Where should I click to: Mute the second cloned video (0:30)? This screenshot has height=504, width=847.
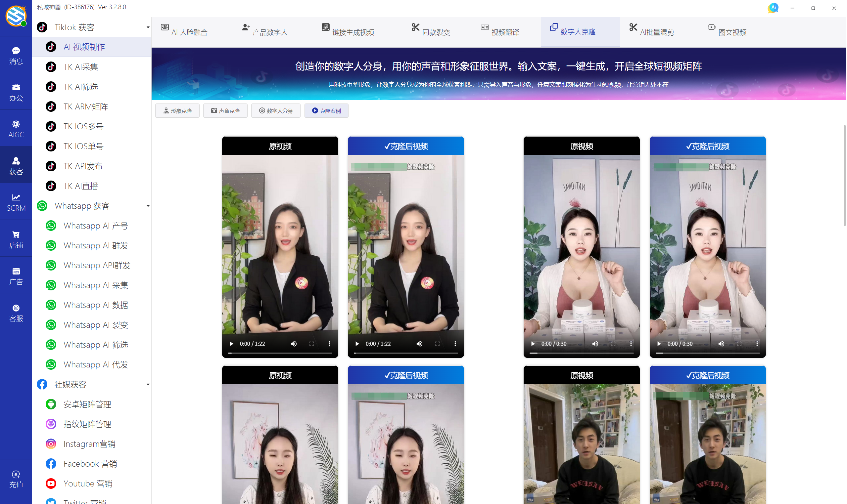(721, 344)
